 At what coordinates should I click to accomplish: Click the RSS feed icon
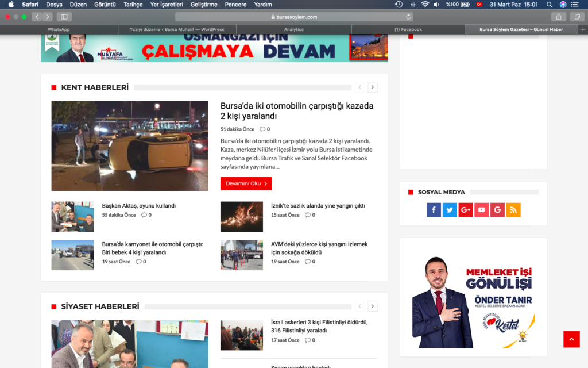pos(513,210)
